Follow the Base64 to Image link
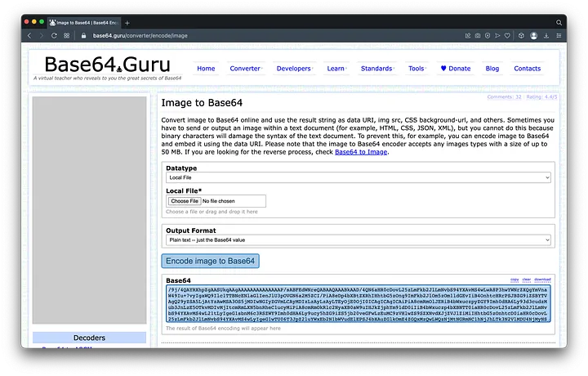 point(360,152)
